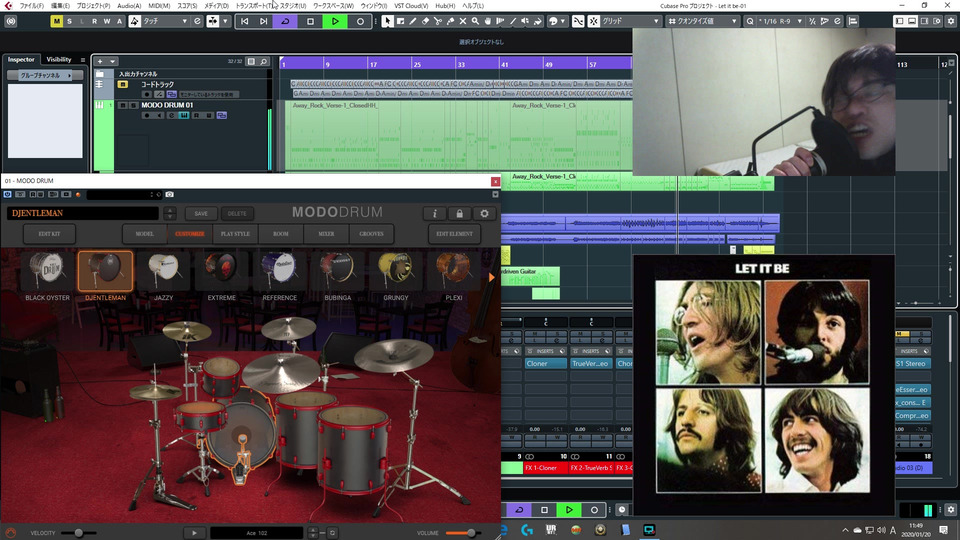This screenshot has width=960, height=540.
Task: Open Cubase setup gear icon top right
Action: pyautogui.click(x=951, y=21)
